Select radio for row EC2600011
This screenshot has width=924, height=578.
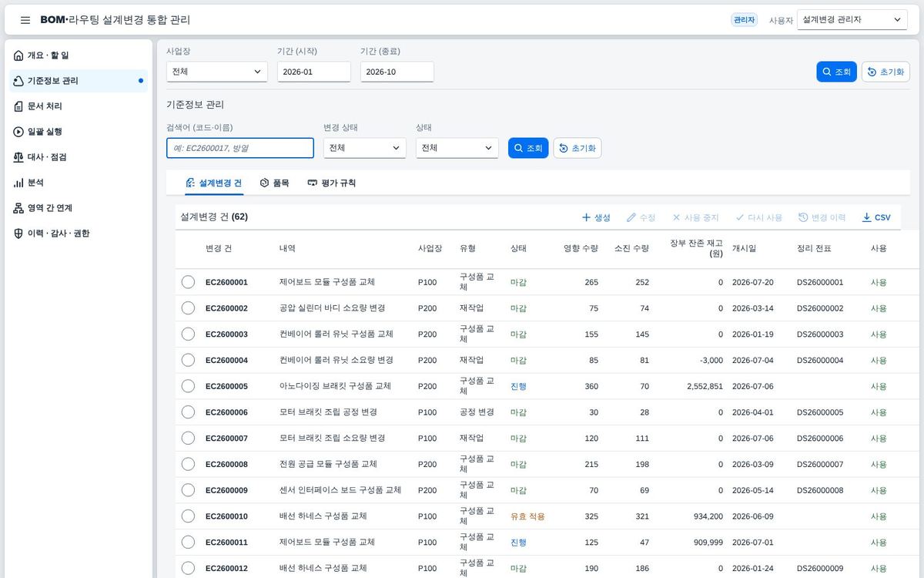pos(188,542)
